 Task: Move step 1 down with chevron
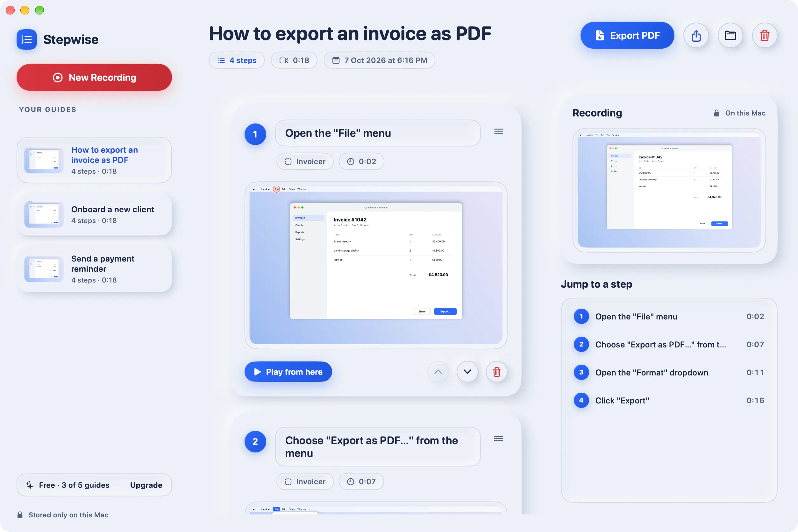pos(467,372)
